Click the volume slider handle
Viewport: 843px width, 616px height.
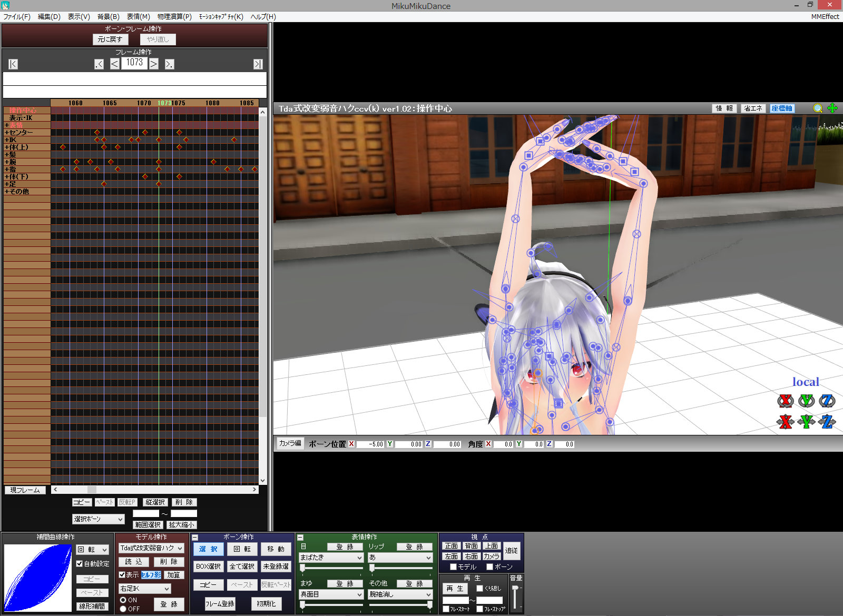click(x=515, y=588)
